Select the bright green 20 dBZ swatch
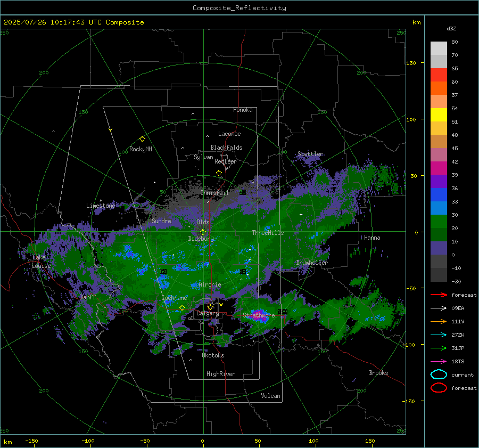The height and width of the screenshot is (448, 479). (439, 221)
